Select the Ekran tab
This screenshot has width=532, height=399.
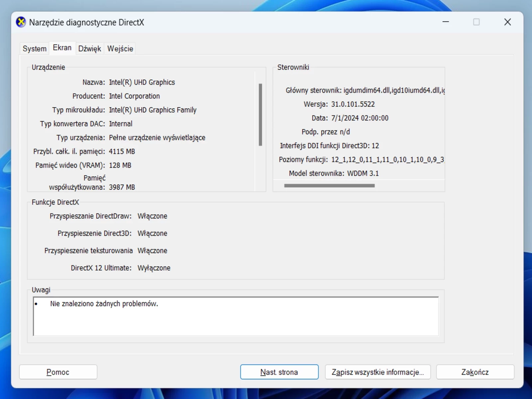62,48
